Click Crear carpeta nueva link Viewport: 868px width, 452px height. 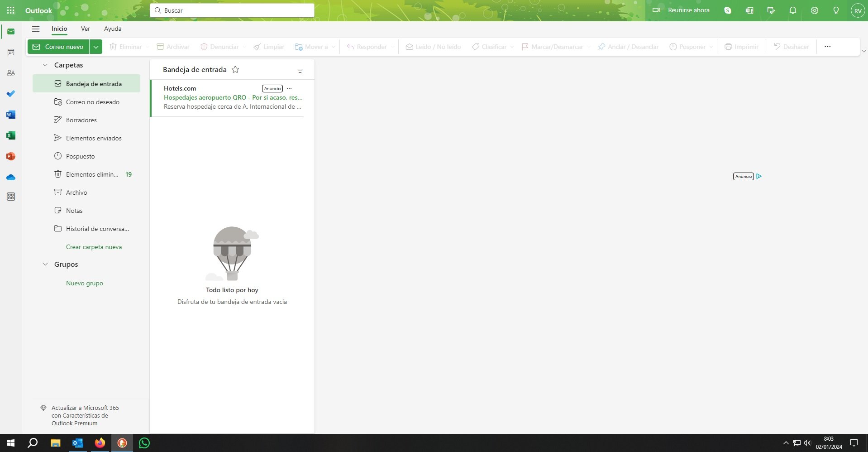[x=94, y=247]
